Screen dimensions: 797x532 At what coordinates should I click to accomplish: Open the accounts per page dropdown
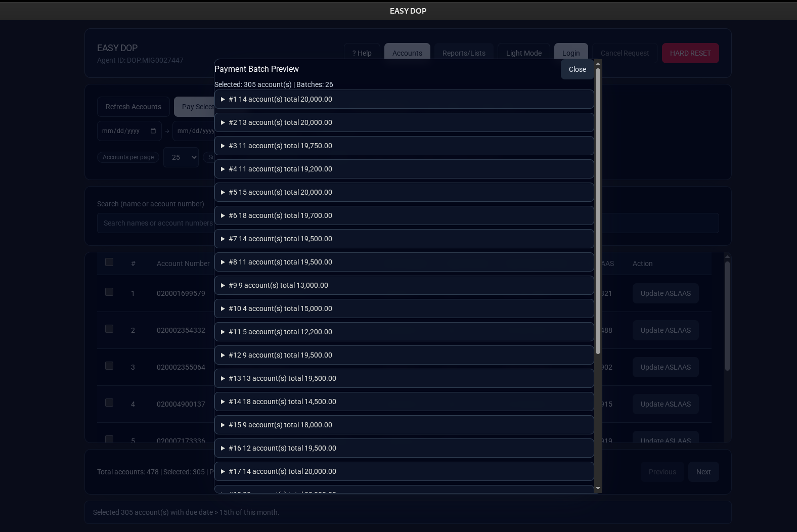point(181,157)
